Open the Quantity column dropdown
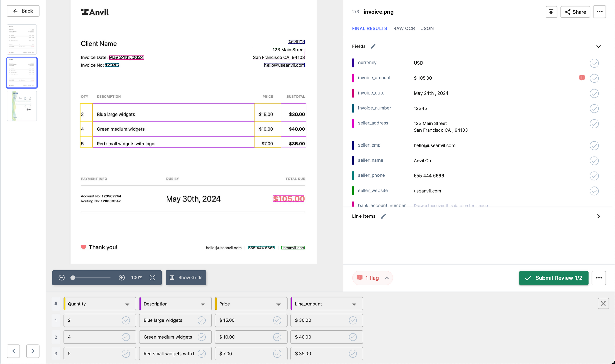Screen dimensions: 615x364 point(127,304)
